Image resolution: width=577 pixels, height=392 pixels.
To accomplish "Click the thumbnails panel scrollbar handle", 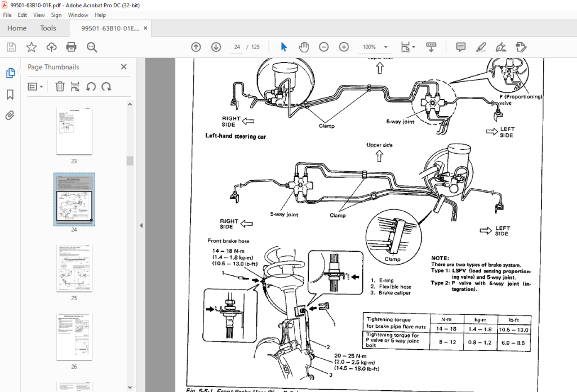I will pos(130,161).
